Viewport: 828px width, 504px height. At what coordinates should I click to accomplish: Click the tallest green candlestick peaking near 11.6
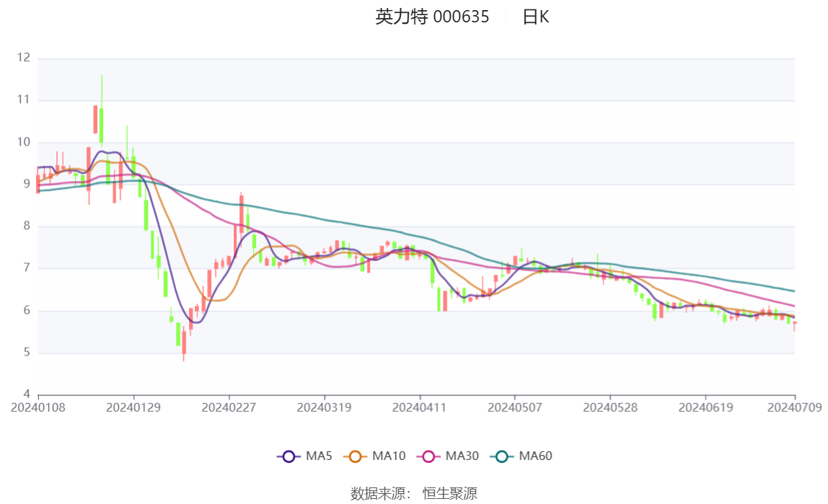(102, 125)
